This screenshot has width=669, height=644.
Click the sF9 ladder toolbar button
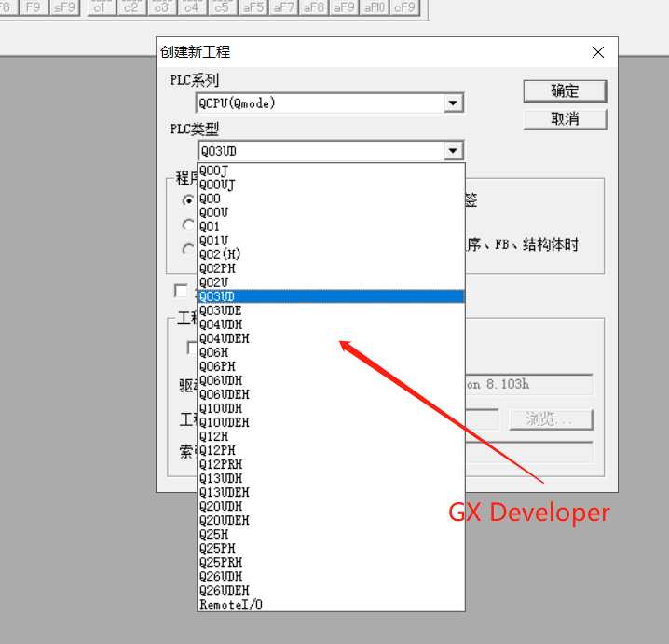point(64,8)
